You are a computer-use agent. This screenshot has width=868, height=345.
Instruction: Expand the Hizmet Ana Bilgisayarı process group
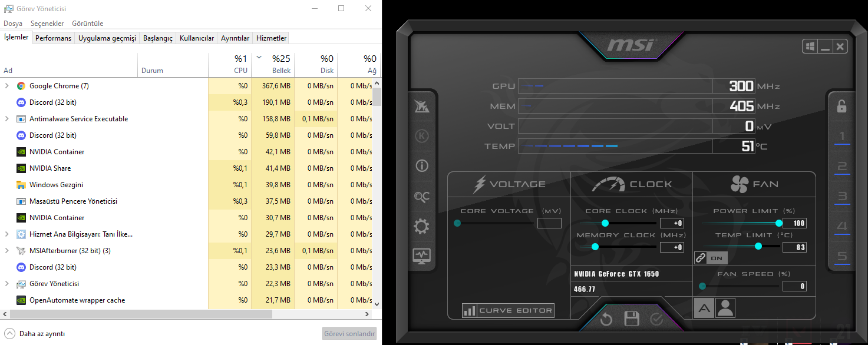(x=7, y=234)
